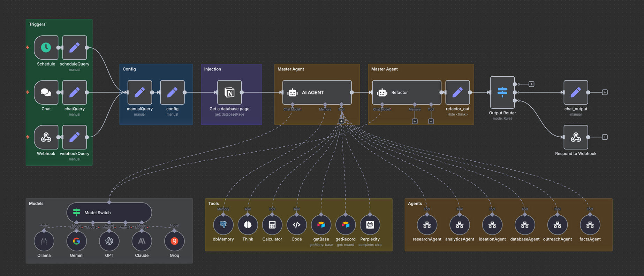
Task: Open the getRecord Airtable tool node
Action: tap(346, 225)
